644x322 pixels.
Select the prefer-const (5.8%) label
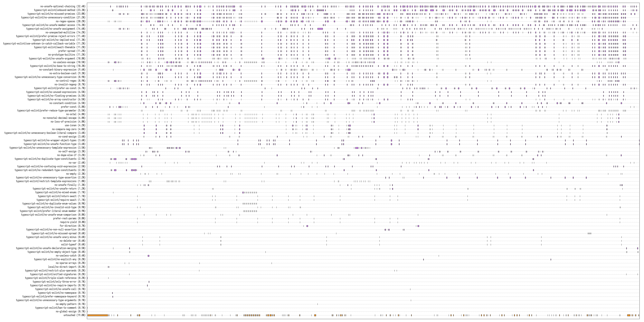click(x=73, y=107)
